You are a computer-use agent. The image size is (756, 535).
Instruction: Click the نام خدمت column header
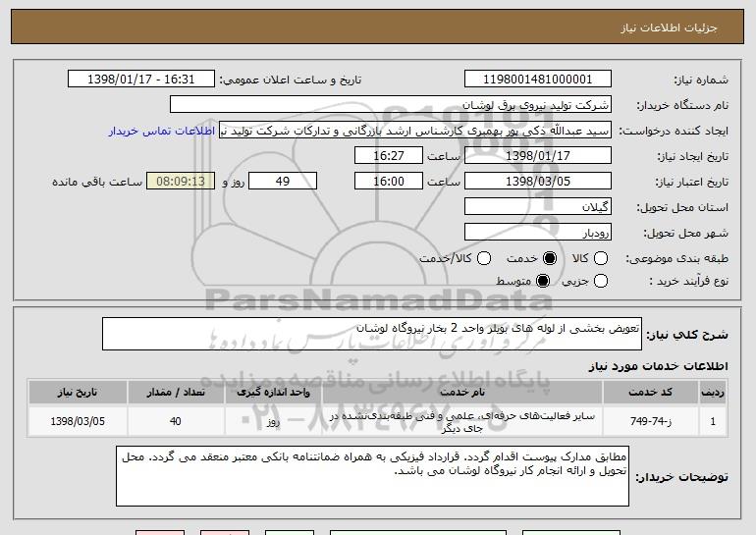point(461,393)
